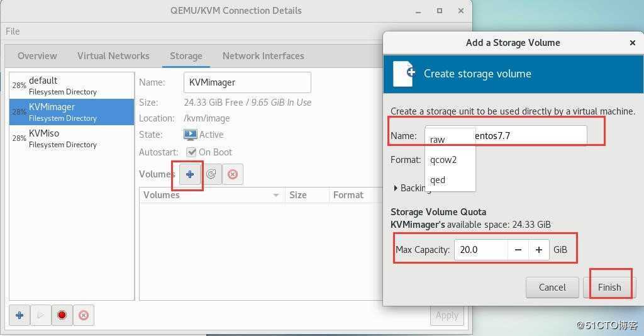Click the add storage pool plus button
This screenshot has width=644, height=336.
19,315
